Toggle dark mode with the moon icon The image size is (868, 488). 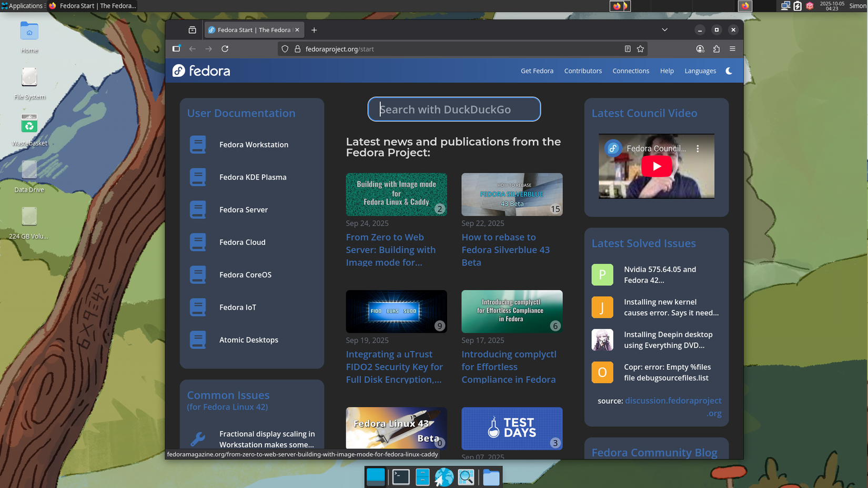(x=729, y=71)
